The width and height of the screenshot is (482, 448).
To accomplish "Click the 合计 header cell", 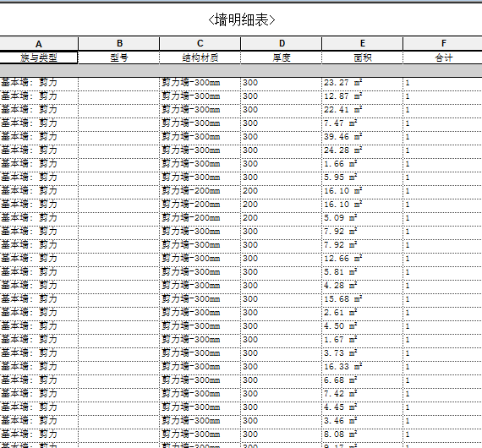I will click(443, 57).
